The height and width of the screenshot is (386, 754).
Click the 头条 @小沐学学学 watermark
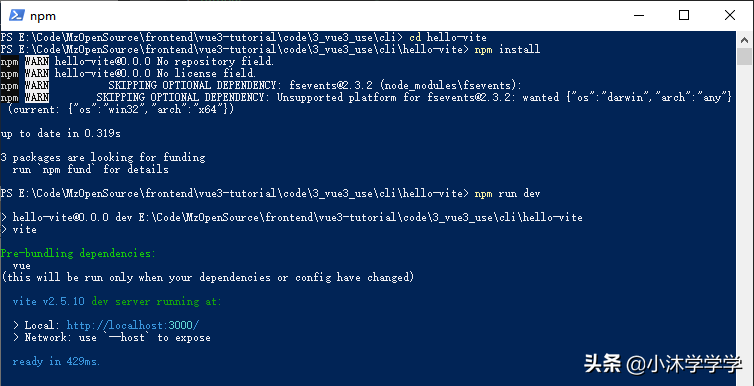click(663, 364)
